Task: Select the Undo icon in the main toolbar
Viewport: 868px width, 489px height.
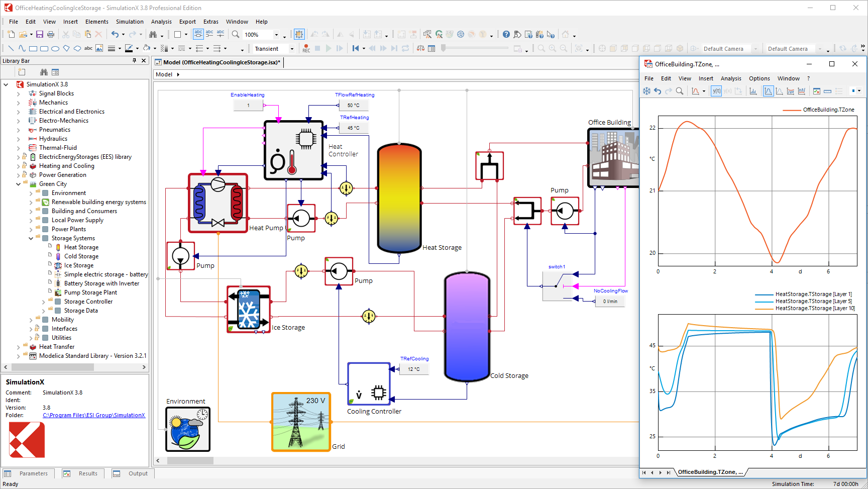Action: pos(115,34)
